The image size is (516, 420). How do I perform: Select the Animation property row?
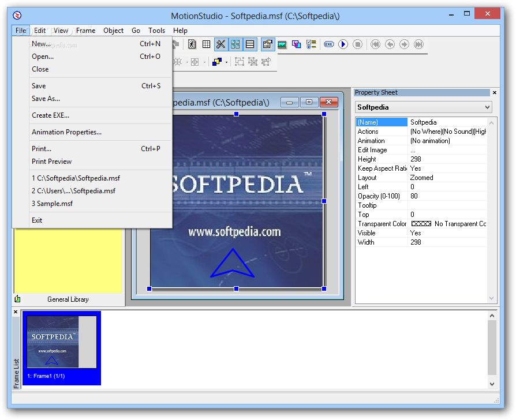(421, 140)
